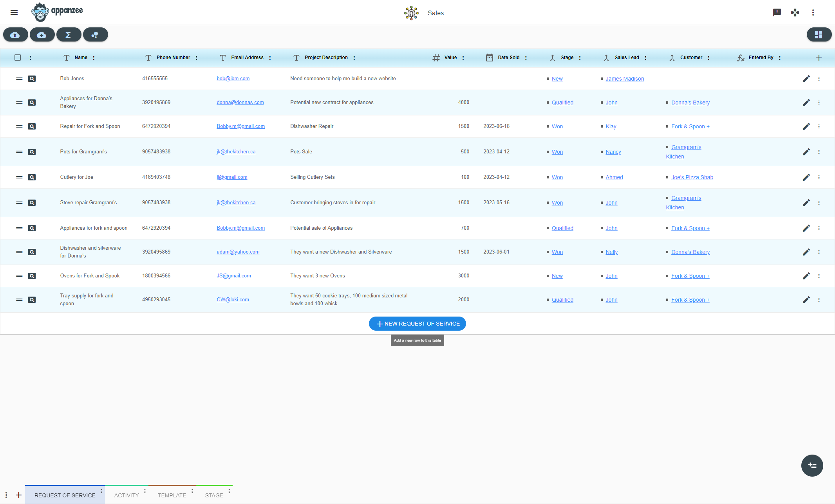Click Qualified stage for Appliances for fork and spoon
The height and width of the screenshot is (504, 835).
pyautogui.click(x=562, y=228)
